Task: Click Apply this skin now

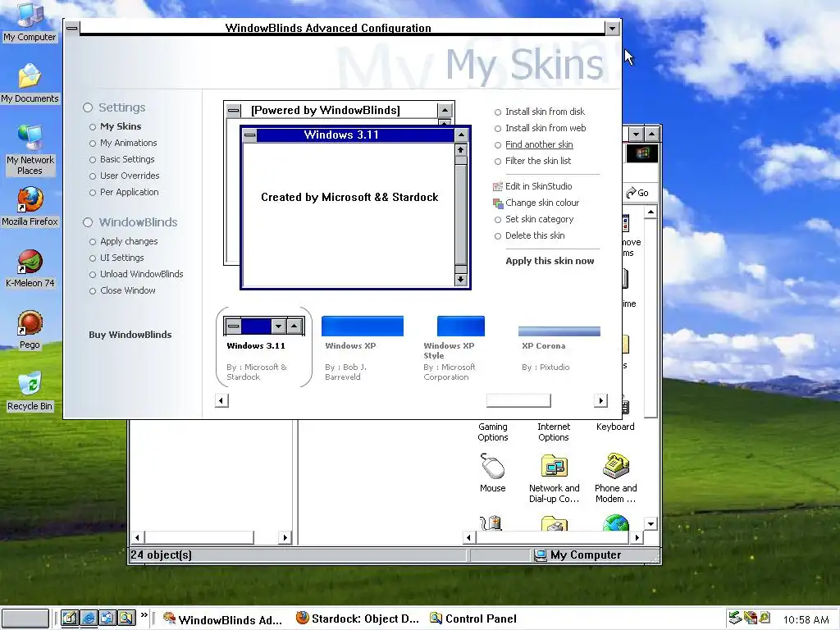Action: [x=550, y=261]
